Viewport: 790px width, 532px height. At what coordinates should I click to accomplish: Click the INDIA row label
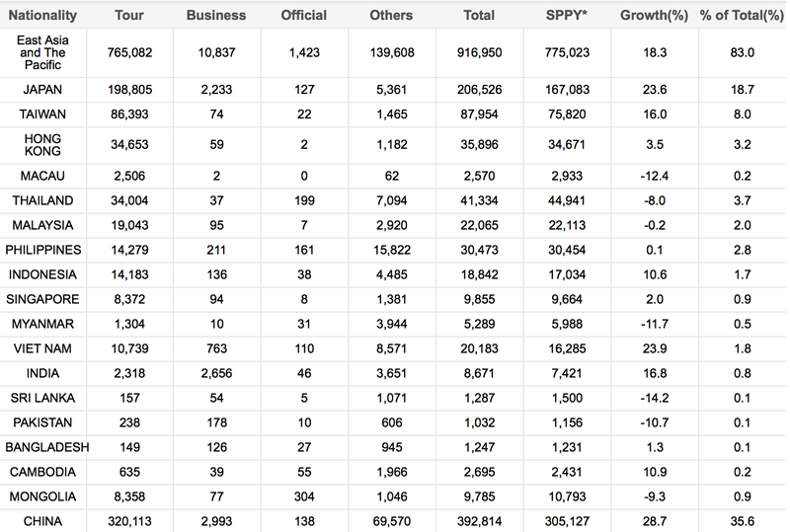[x=42, y=373]
